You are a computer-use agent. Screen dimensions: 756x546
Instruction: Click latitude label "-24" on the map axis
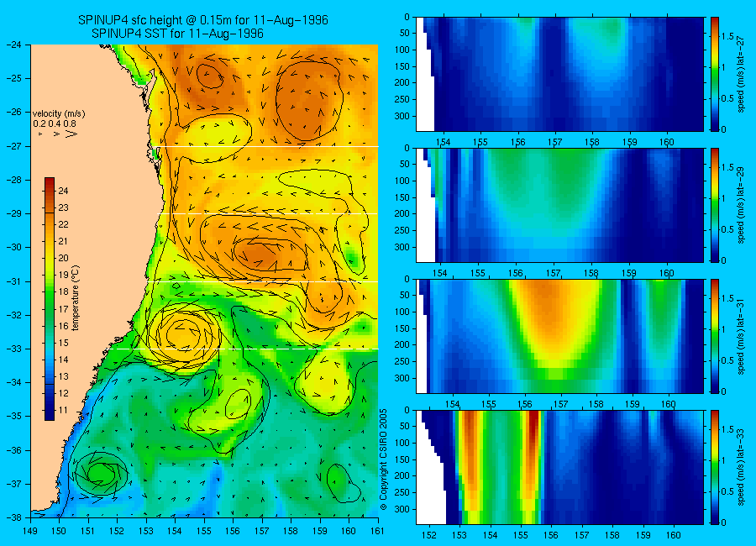click(13, 45)
